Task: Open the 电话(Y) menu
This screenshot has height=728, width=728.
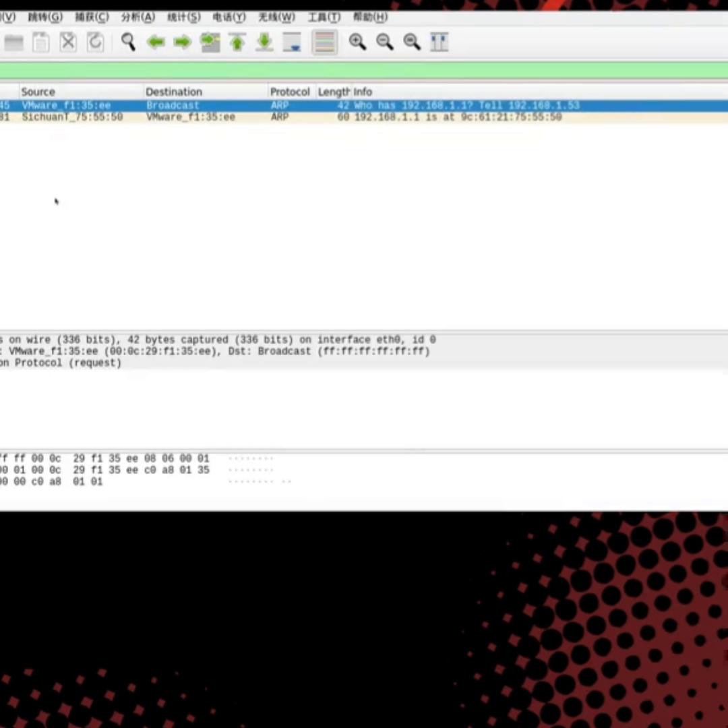Action: [229, 17]
